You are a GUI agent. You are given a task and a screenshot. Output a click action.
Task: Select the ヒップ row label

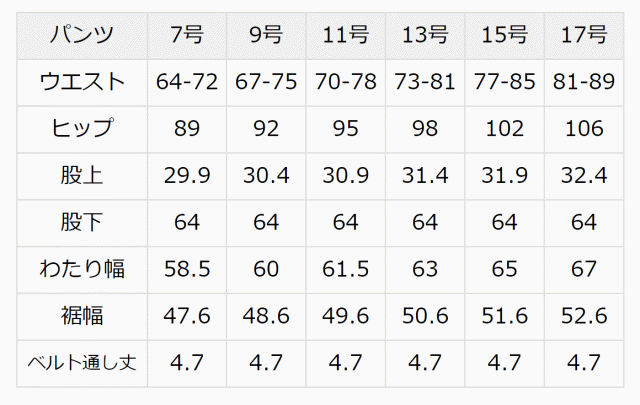coord(81,129)
